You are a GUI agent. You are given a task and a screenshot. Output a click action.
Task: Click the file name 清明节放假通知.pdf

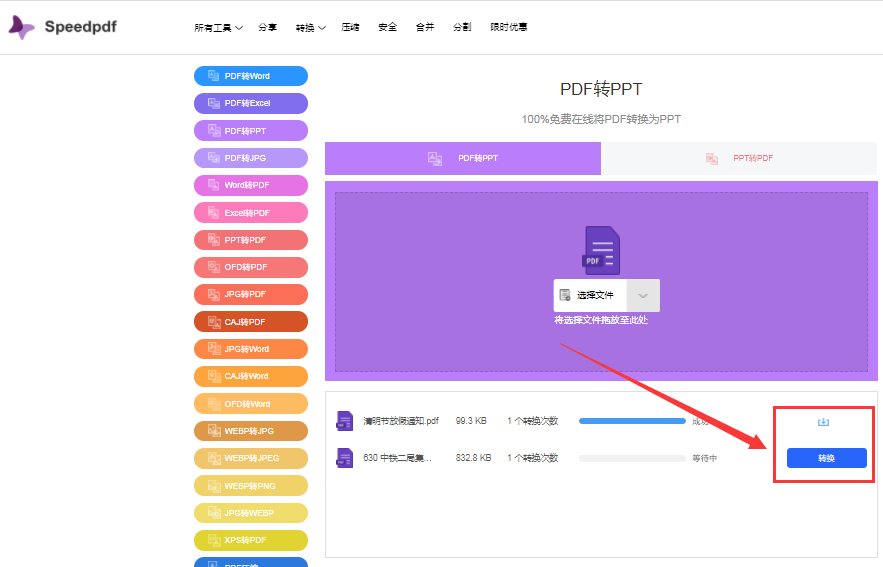click(401, 421)
